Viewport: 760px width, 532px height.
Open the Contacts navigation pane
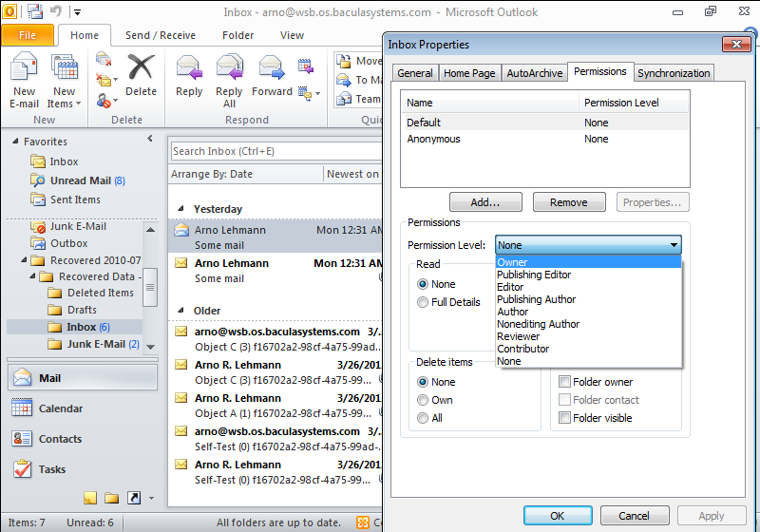(x=83, y=439)
